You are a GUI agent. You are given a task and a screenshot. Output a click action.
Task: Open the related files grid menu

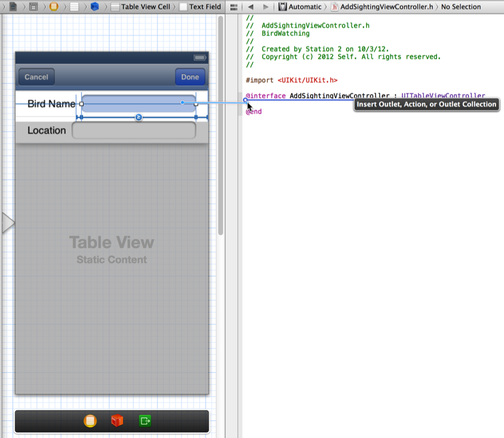(234, 7)
